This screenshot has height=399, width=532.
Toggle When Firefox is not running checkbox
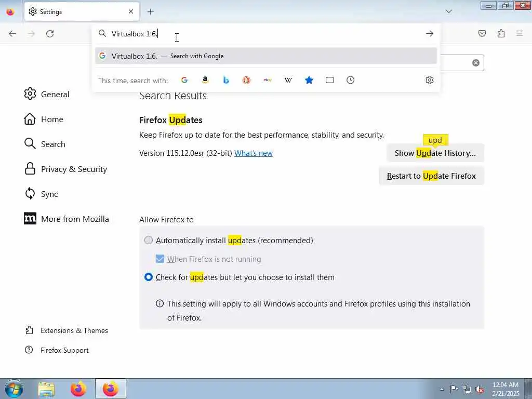pos(160,259)
